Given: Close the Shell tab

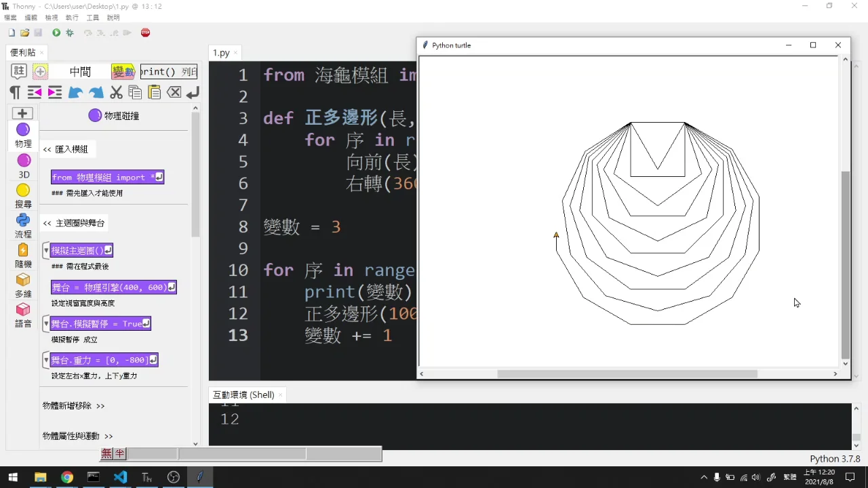Looking at the screenshot, I should (x=280, y=394).
